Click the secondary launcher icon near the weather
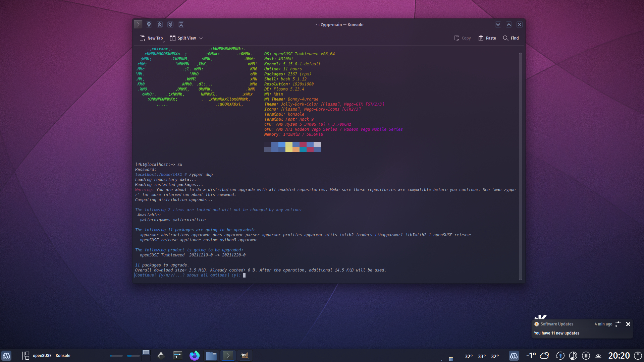 click(514, 356)
